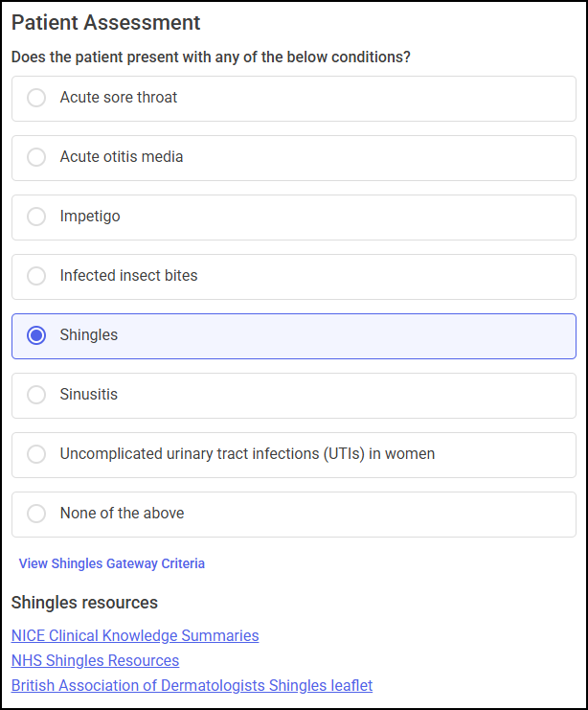Click the Acute sore throat label text
Screen dimensions: 588x710
pyautogui.click(x=119, y=98)
